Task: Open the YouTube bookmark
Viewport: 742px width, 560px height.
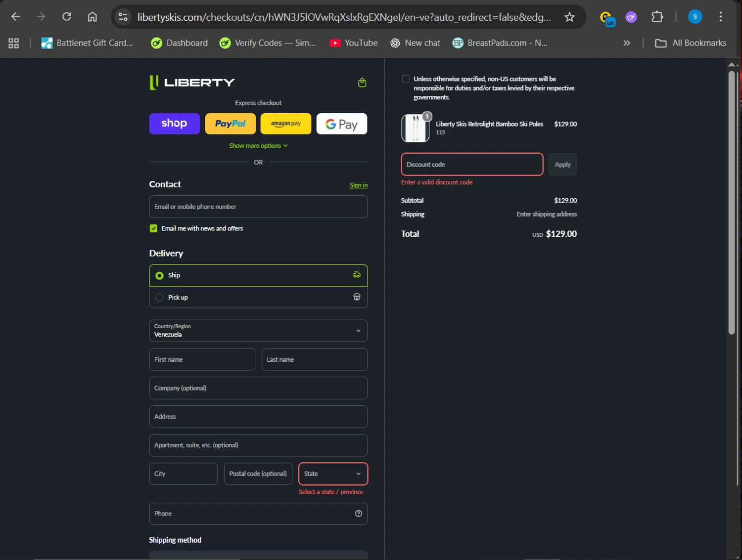Action: coord(354,43)
